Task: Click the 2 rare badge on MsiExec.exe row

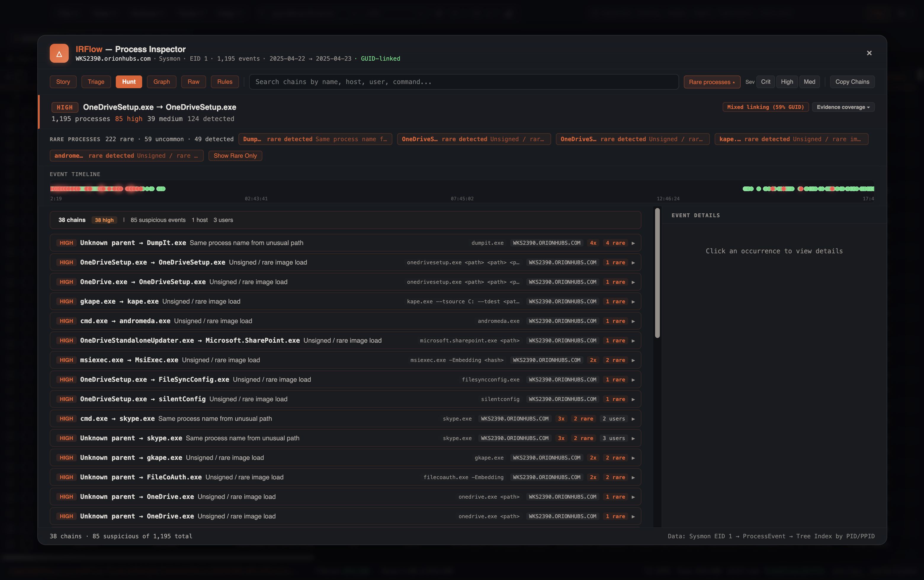Action: tap(615, 360)
